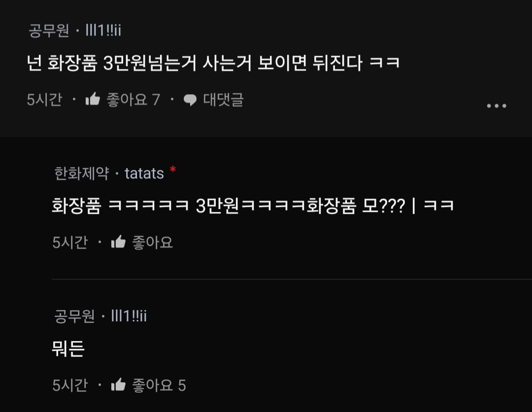Open lll1!!ii nickname on top comment

103,30
